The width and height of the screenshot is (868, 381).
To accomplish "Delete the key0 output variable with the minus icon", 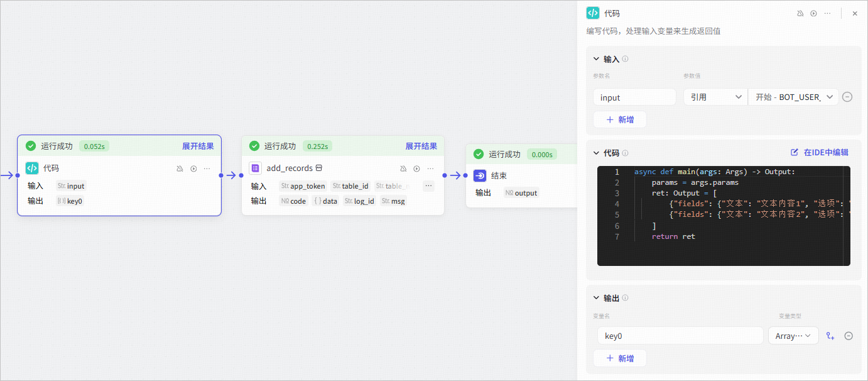I will tap(849, 336).
